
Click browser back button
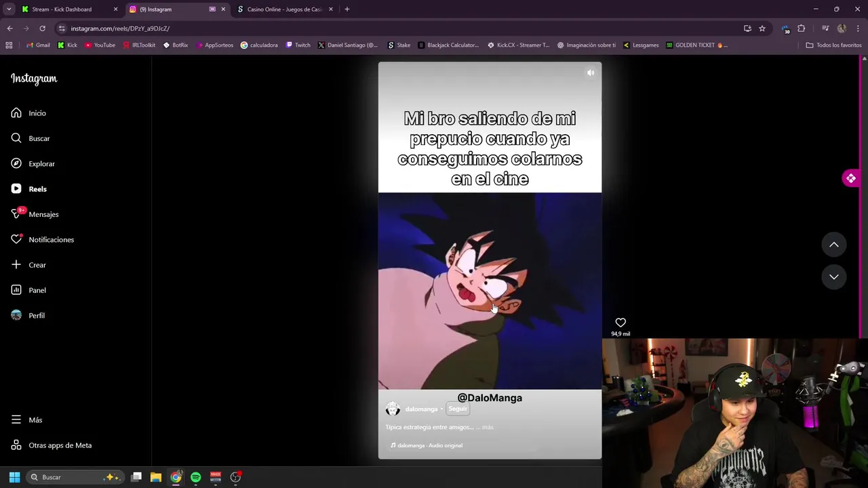click(9, 28)
